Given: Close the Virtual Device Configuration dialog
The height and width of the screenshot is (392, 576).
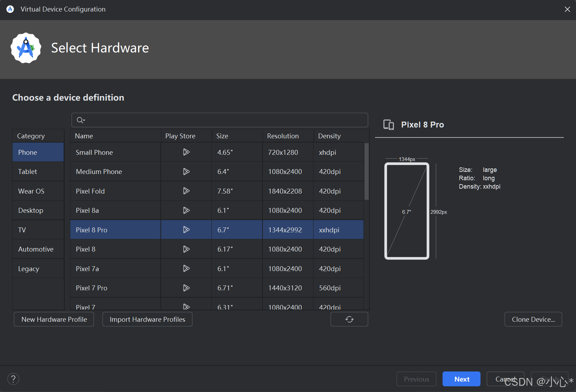Looking at the screenshot, I should click(567, 9).
